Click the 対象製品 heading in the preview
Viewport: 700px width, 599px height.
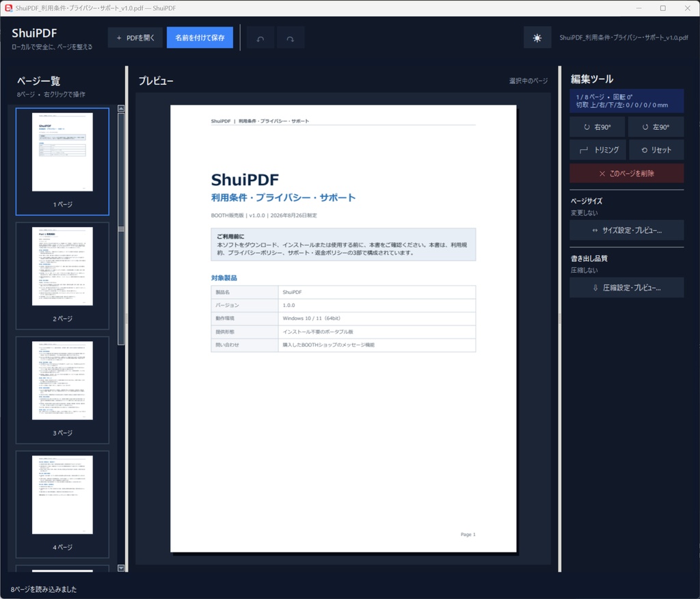click(224, 278)
